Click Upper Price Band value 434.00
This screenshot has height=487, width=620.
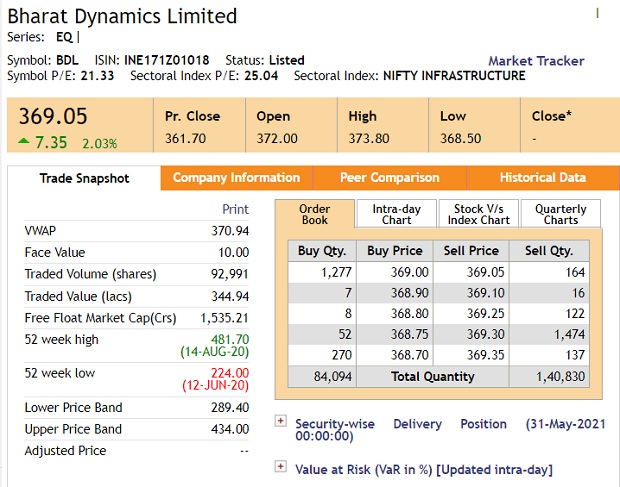pos(230,429)
